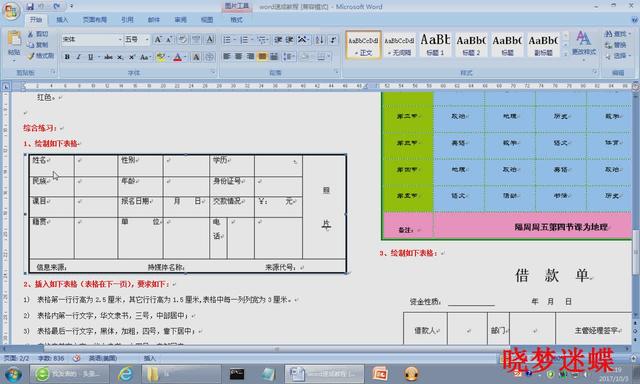Switch to the 视图 View tab
Image resolution: width=640 pixels, height=384 pixels.
[x=207, y=20]
